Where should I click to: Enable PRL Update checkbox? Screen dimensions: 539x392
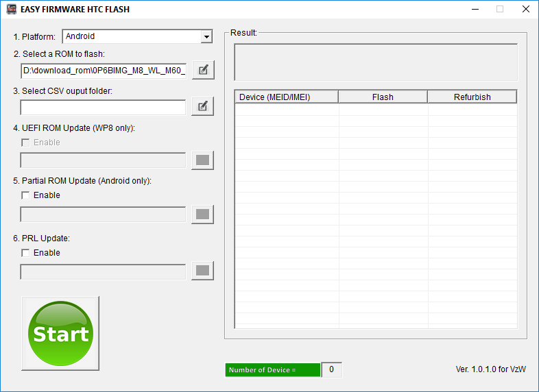click(x=25, y=253)
